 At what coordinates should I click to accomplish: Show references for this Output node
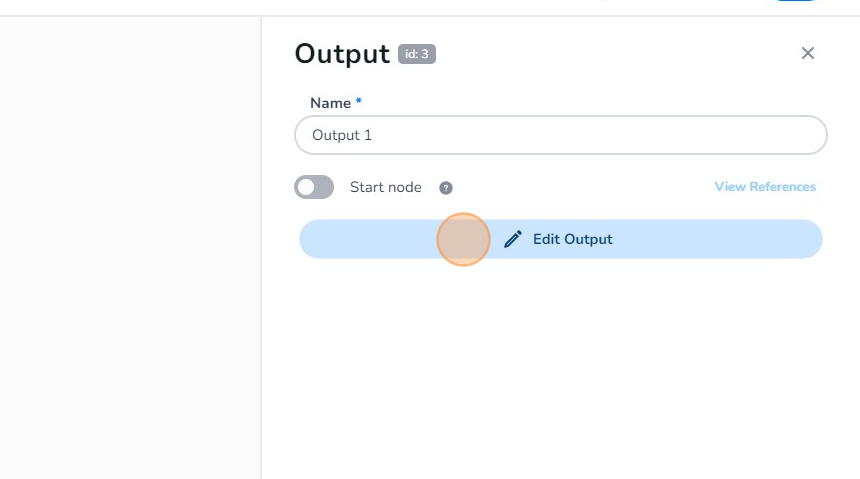[x=765, y=187]
